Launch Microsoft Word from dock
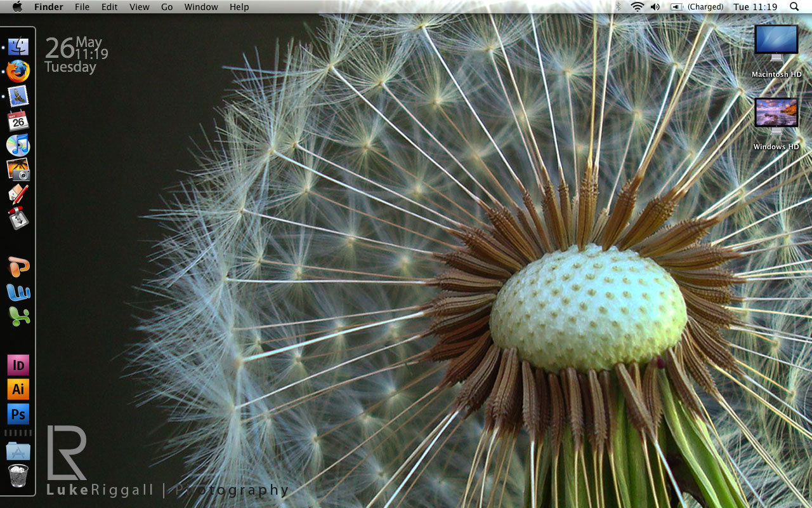Screen dimensions: 812x508 pyautogui.click(x=18, y=292)
